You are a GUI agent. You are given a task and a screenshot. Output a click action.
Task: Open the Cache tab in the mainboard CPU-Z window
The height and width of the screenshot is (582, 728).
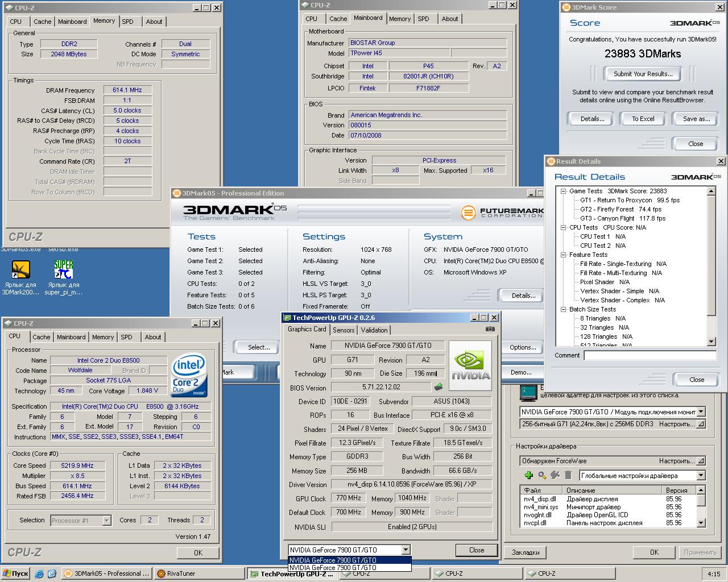338,19
